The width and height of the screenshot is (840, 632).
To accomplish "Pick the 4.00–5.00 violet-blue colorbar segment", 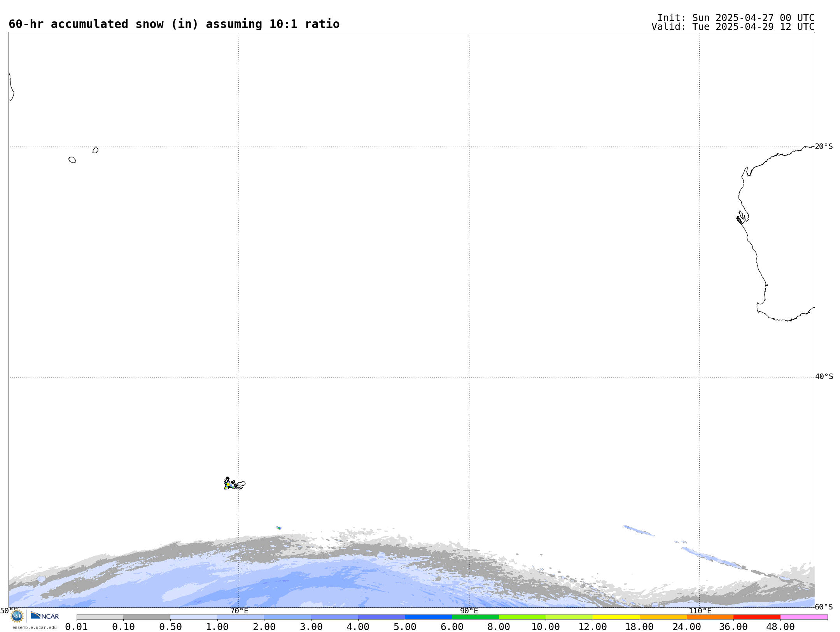I will [381, 617].
